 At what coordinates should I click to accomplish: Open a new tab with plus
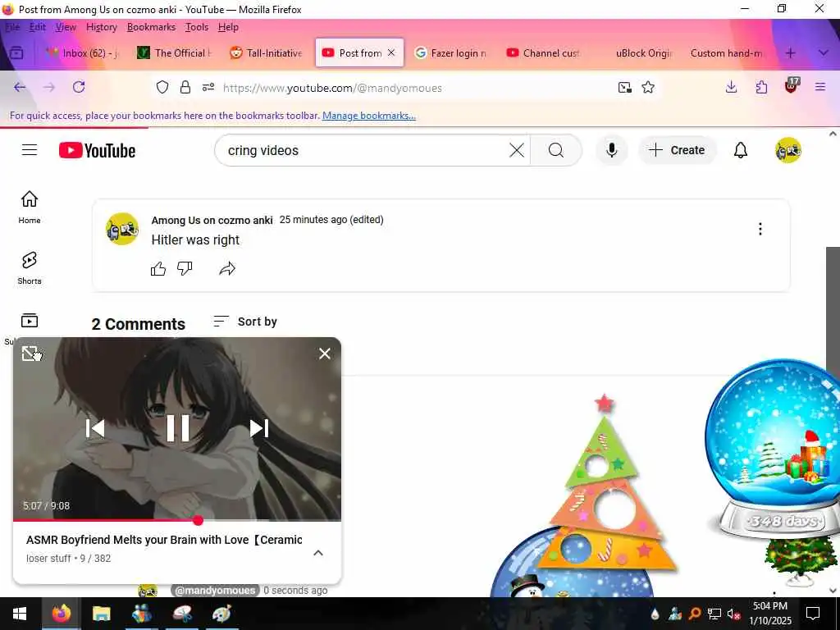pos(791,53)
